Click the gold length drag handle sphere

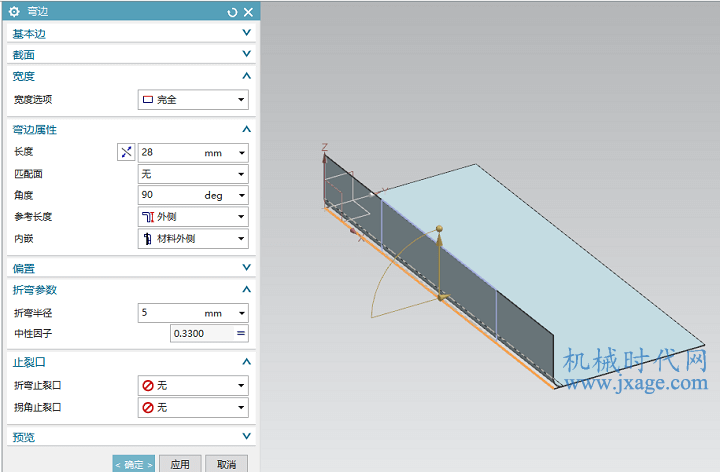pos(439,229)
